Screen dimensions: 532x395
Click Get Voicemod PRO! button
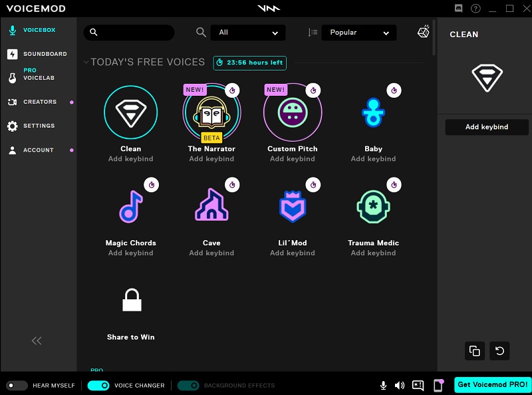point(493,385)
